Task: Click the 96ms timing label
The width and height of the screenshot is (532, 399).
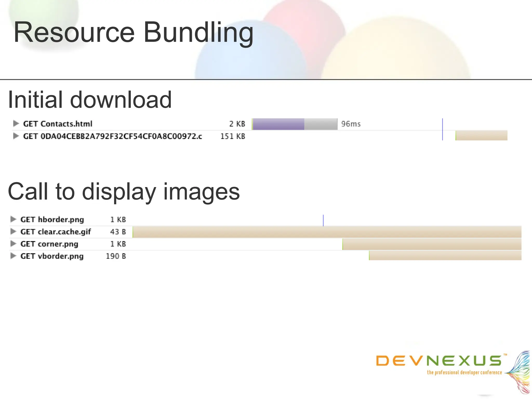Action: coord(351,124)
